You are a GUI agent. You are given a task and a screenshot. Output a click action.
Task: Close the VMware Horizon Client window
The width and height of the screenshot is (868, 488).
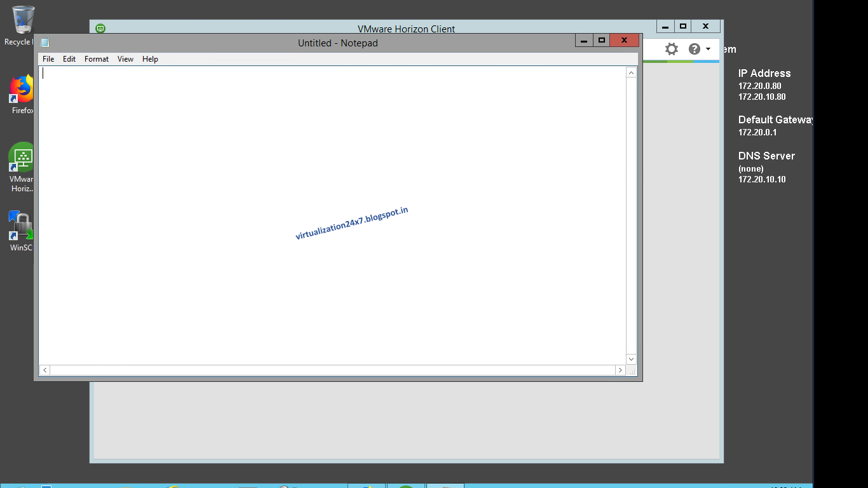pos(705,27)
